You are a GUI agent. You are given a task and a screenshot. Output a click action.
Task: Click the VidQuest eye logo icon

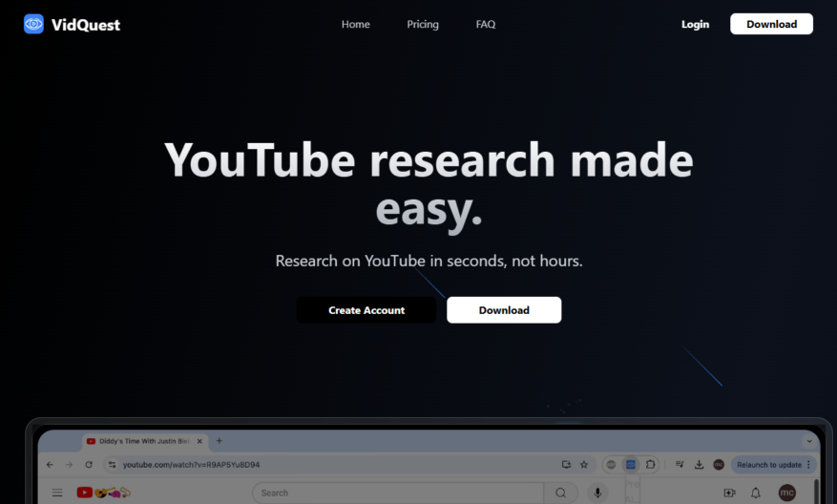coord(33,24)
